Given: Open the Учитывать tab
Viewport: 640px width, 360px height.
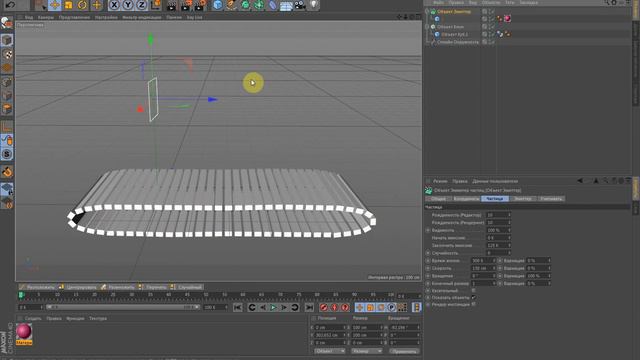Looking at the screenshot, I should pyautogui.click(x=551, y=199).
